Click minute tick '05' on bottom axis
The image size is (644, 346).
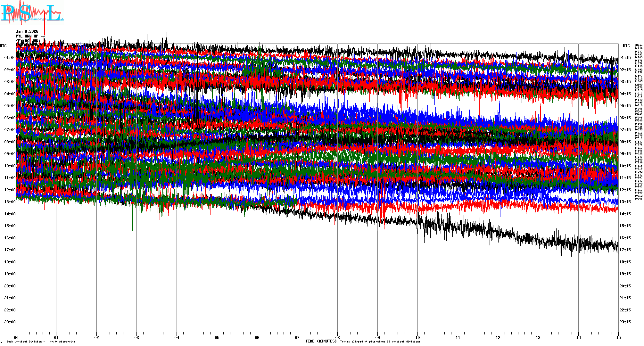pos(217,337)
